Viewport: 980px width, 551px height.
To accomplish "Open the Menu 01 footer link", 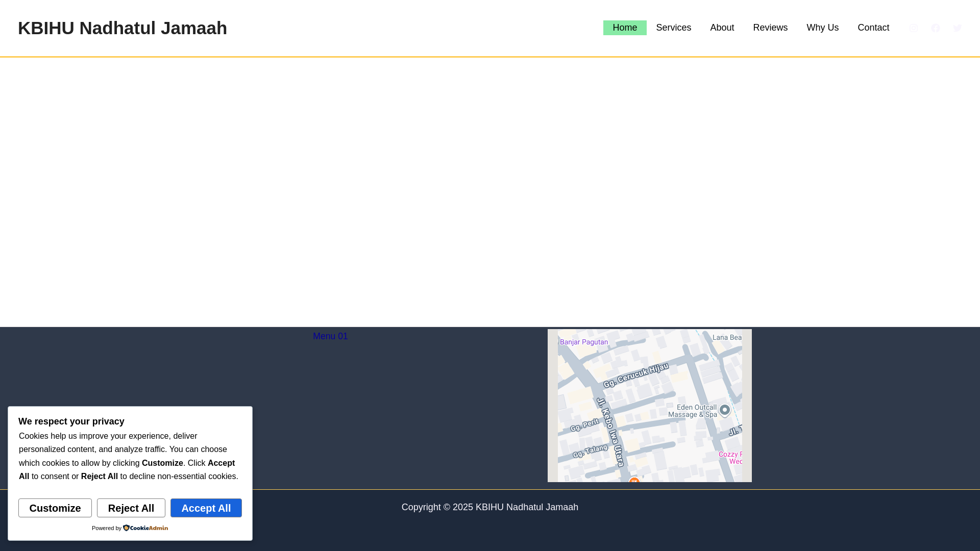I will tap(330, 336).
